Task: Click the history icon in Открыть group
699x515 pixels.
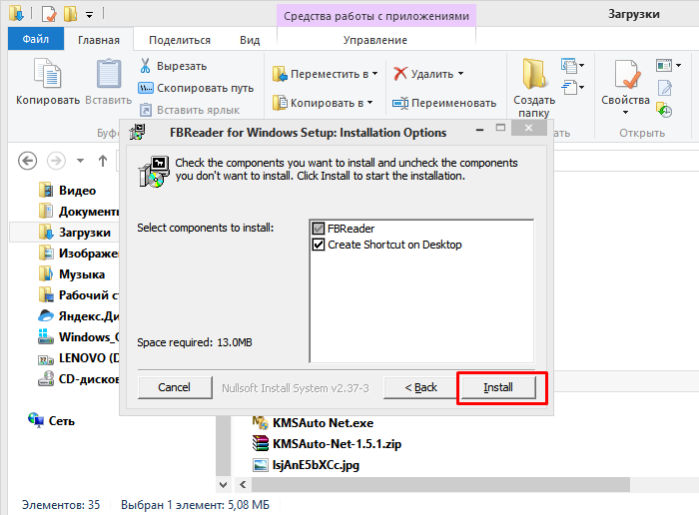Action: point(664,110)
